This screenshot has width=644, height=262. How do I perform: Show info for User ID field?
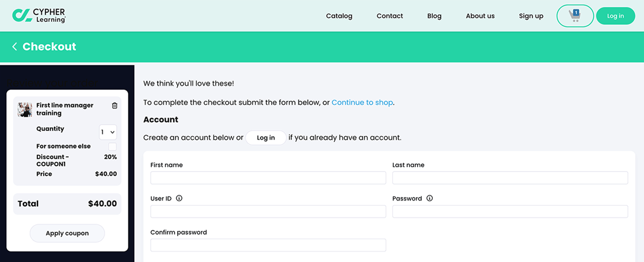click(179, 198)
